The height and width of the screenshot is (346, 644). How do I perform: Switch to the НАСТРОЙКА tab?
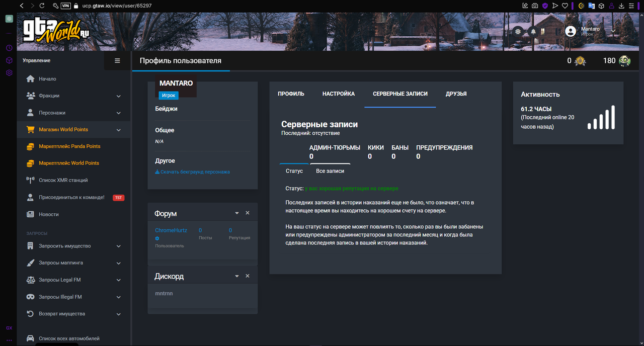(x=339, y=94)
